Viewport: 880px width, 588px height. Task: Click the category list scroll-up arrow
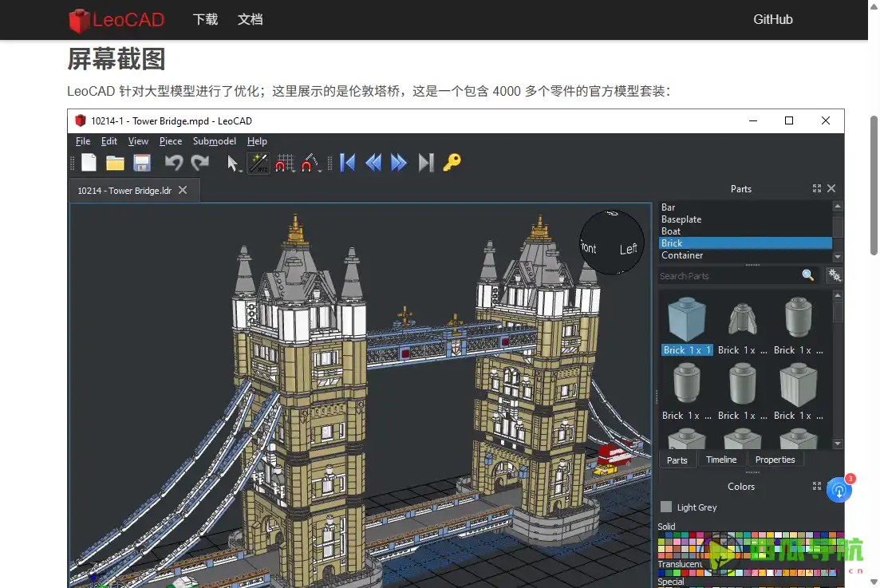coord(838,206)
